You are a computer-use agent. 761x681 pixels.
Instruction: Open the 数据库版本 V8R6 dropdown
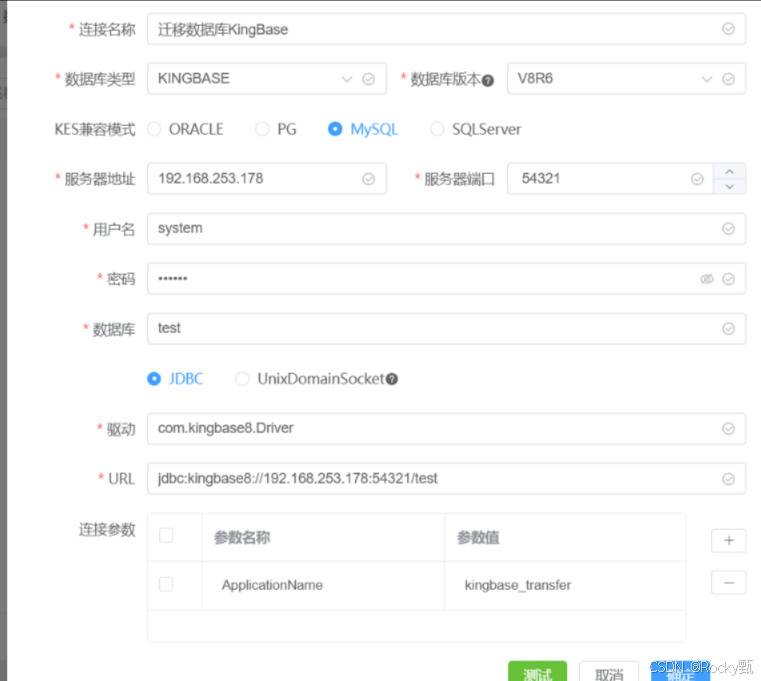[626, 79]
